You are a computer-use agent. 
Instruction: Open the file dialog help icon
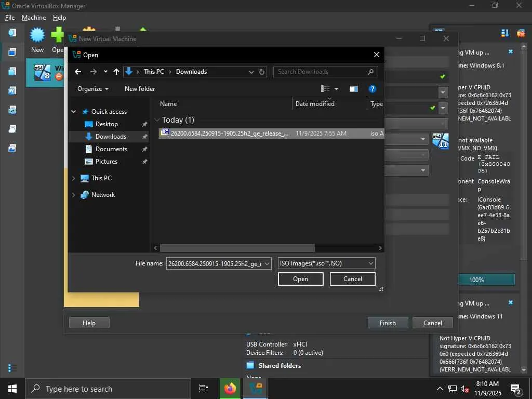point(372,89)
